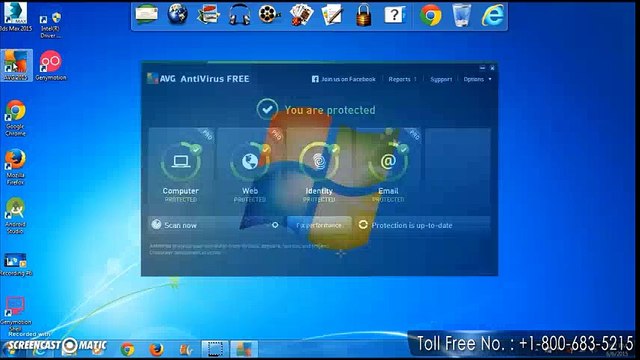
Task: Open the Computer protection tile in AVG
Action: click(181, 168)
